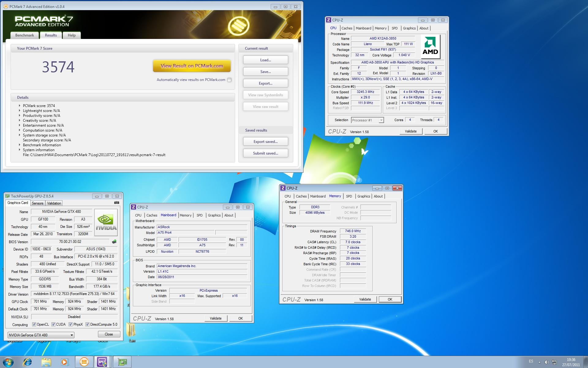Select GPU-Z taskbar icon
Viewport: 588px width, 368px height.
pos(122,362)
